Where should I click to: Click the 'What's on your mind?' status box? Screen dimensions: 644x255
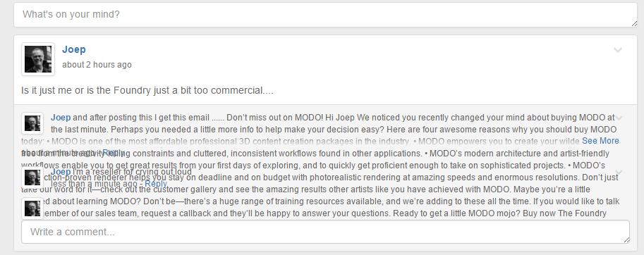(x=325, y=15)
